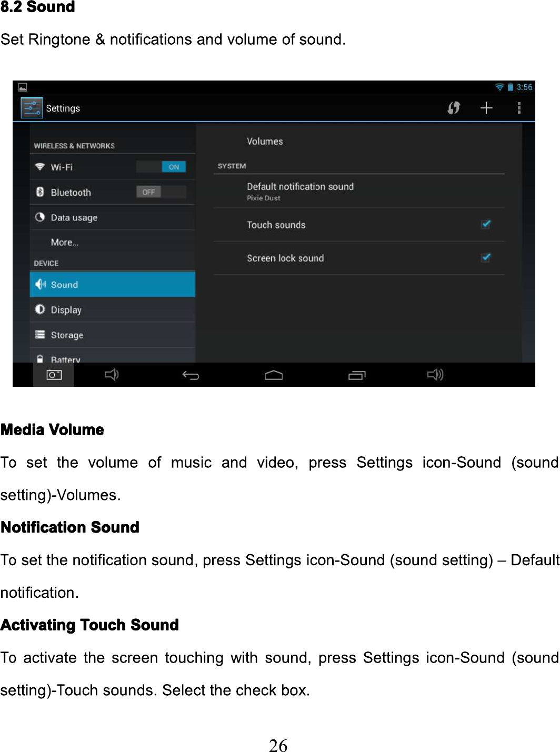Tap the SYSTEM section header

[x=232, y=166]
